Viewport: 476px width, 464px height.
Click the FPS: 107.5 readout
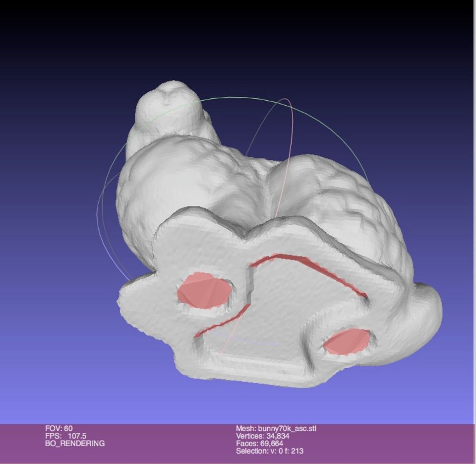point(65,436)
